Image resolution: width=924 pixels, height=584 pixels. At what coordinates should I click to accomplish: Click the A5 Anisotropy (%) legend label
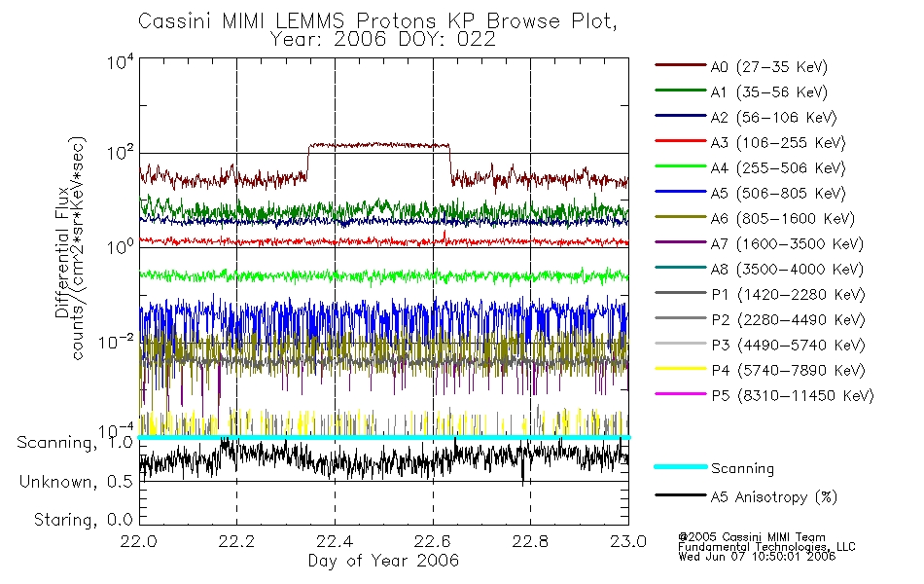point(774,497)
